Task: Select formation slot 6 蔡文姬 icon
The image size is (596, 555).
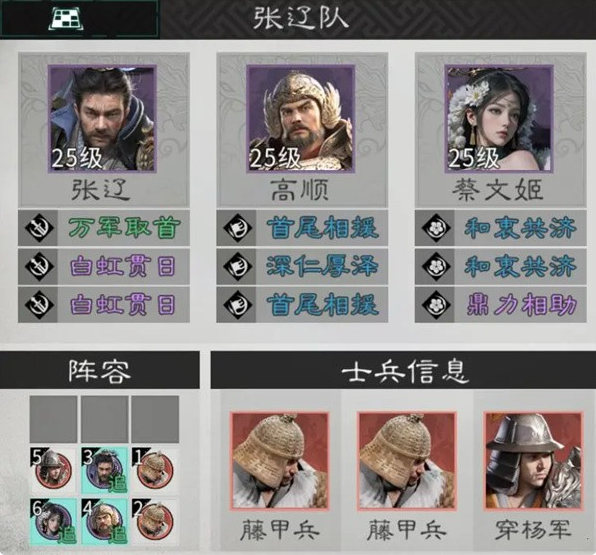Action: pos(53,522)
